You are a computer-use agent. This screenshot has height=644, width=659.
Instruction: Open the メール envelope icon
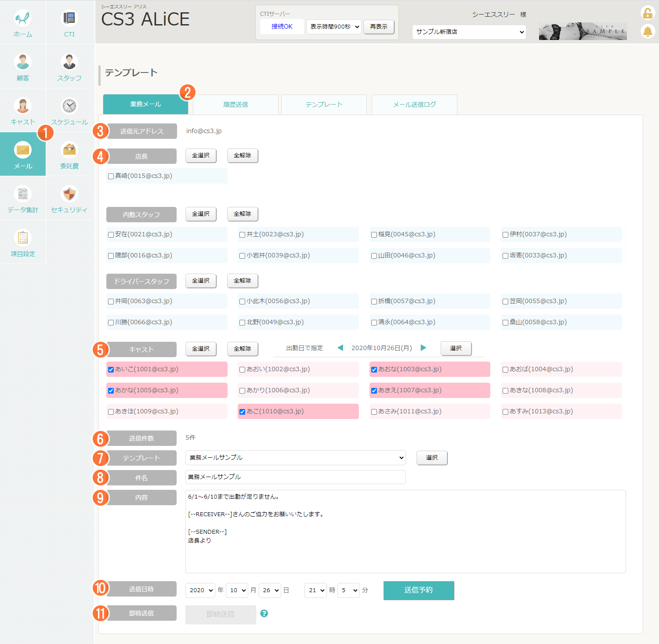point(23,150)
